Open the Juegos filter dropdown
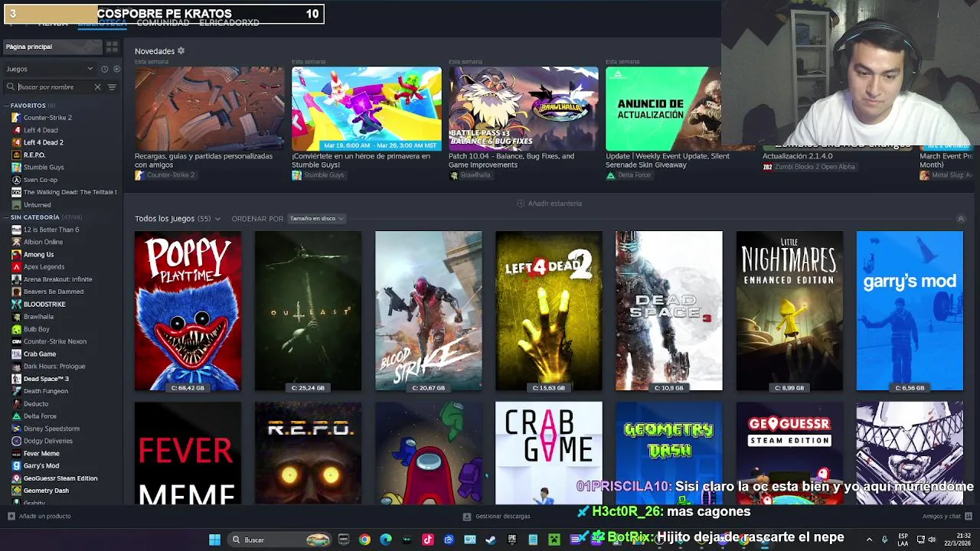This screenshot has height=551, width=980. click(x=50, y=69)
